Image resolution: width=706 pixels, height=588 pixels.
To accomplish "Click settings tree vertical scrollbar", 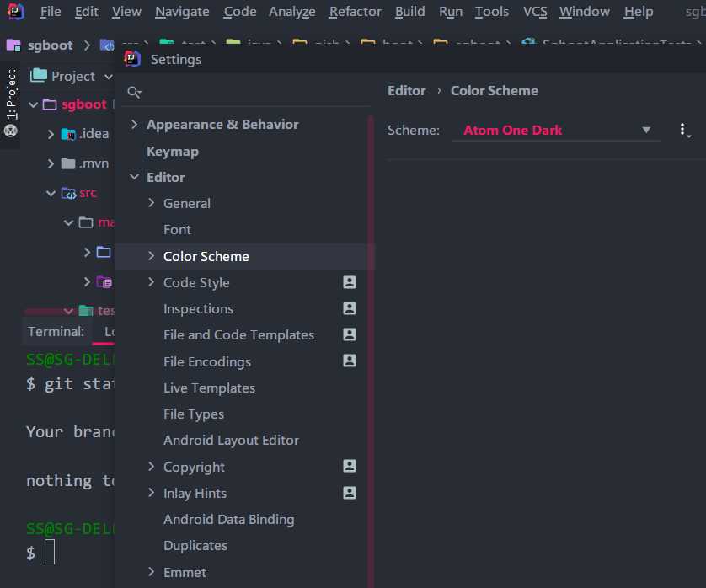I will [371, 351].
